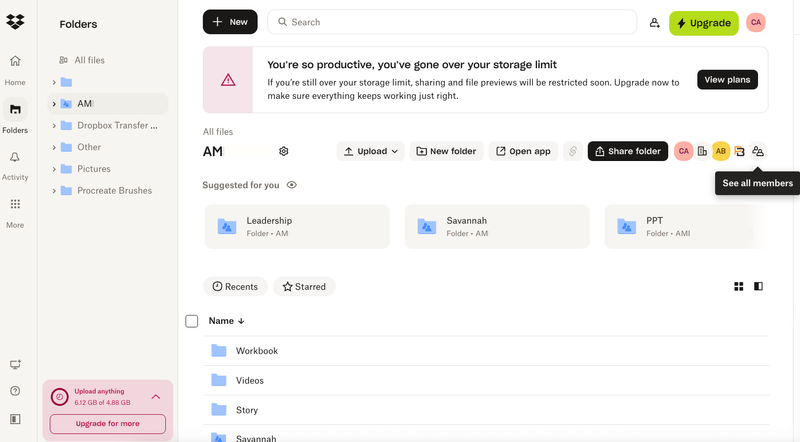This screenshot has width=800, height=442.
Task: Check the select all checkbox beside Name
Action: 191,321
